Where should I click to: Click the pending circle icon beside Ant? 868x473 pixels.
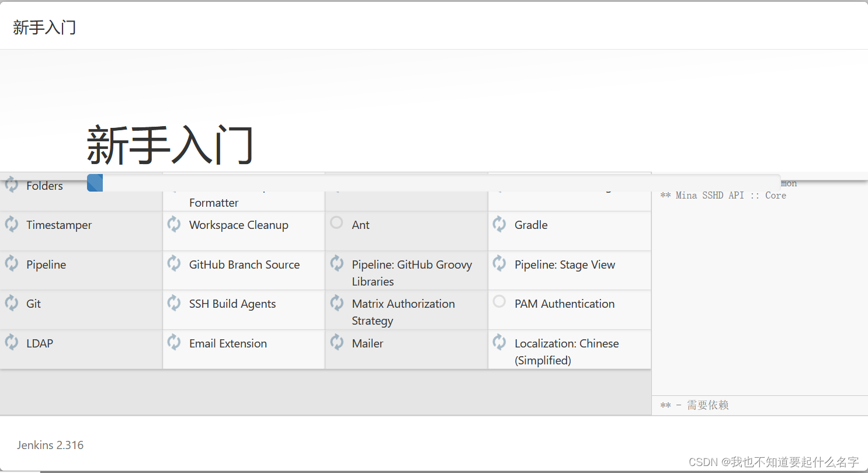pos(336,222)
